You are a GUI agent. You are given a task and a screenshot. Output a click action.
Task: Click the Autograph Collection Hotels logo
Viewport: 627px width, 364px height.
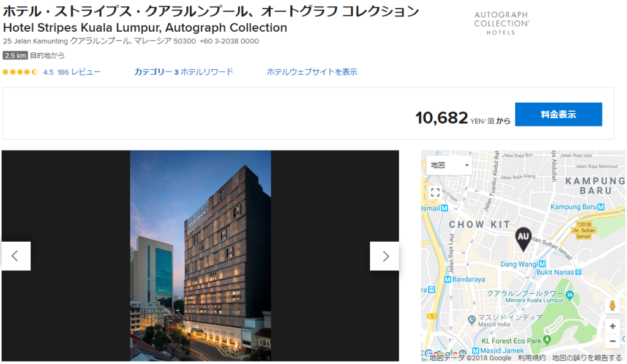pos(501,23)
